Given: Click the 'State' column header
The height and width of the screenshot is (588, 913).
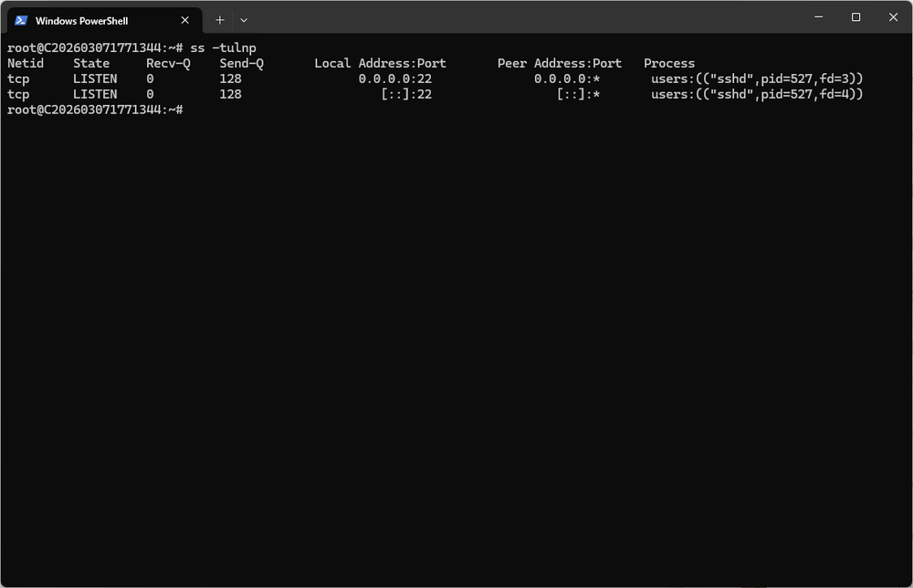Looking at the screenshot, I should click(91, 64).
